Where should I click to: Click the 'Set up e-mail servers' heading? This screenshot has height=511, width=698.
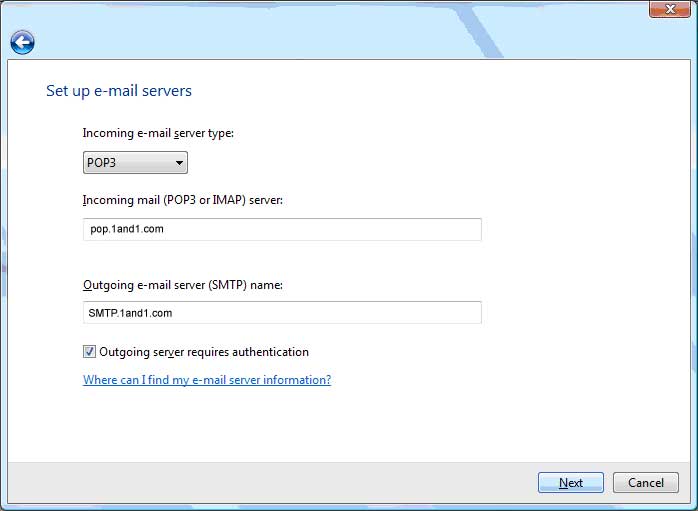pyautogui.click(x=119, y=91)
